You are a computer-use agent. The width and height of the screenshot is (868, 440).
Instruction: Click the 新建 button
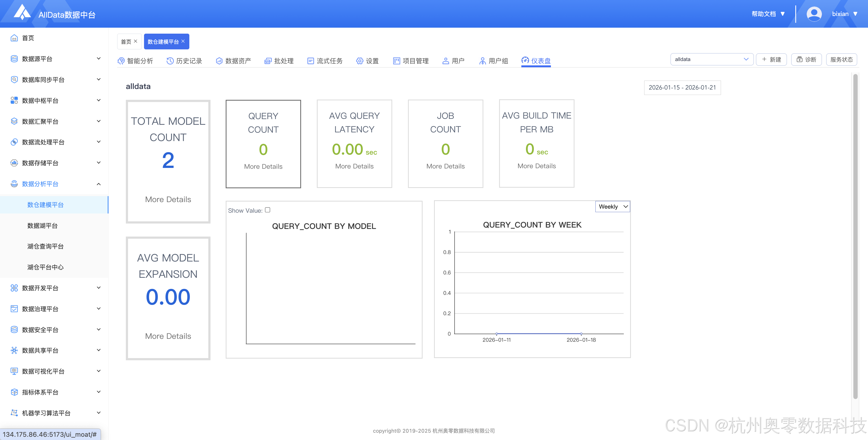(771, 59)
